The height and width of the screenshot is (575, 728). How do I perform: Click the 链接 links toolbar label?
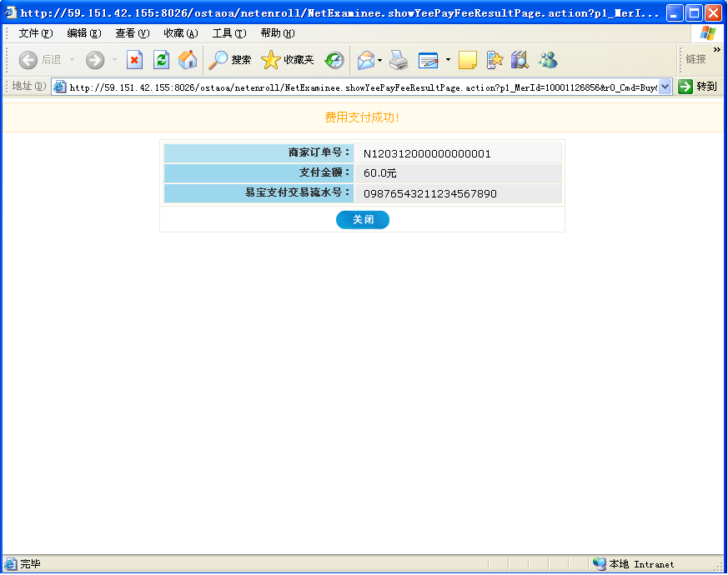[695, 59]
